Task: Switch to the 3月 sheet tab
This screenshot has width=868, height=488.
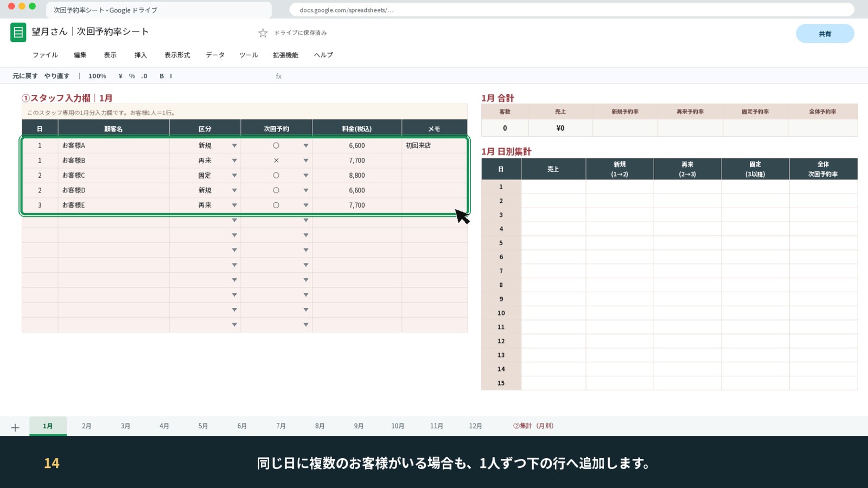Action: 125,426
